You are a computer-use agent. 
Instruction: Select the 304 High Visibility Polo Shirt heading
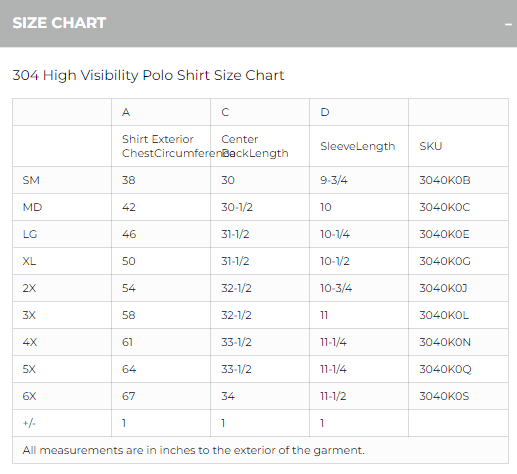[x=148, y=75]
